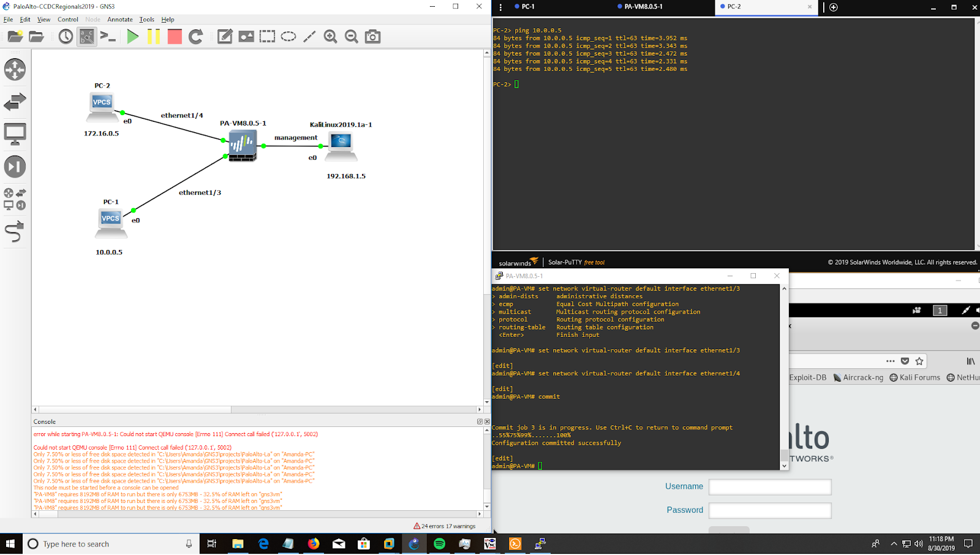Screen dimensions: 980x555
Task: Open the Edit menu in GNS3
Action: tap(25, 20)
